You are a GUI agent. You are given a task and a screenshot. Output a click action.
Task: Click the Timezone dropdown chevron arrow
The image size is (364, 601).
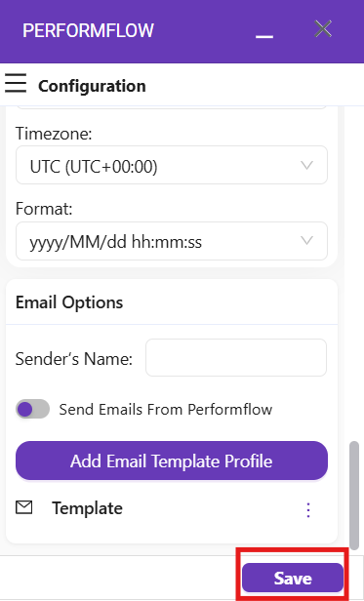306,165
